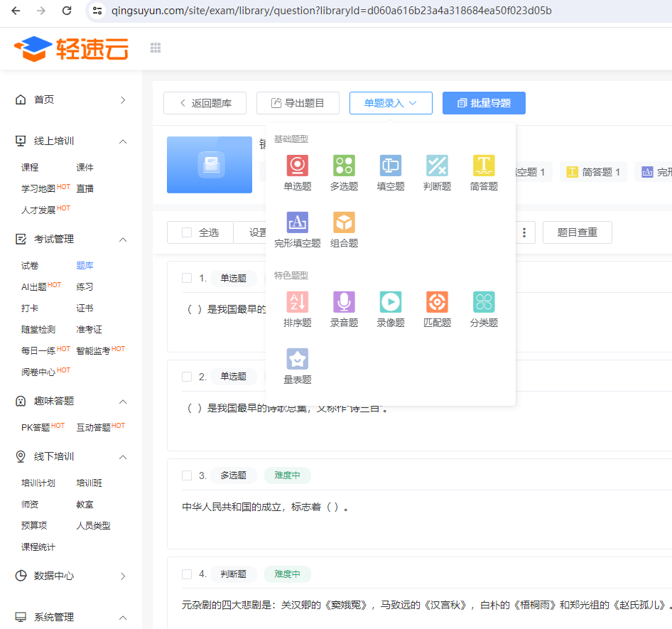Screen dimensions: 672x629
Task: Collapse the 考试管理 sidebar section
Action: point(123,240)
